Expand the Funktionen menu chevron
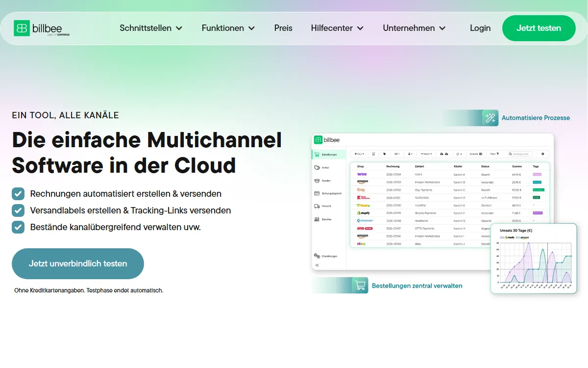This screenshot has height=368, width=588. (251, 28)
